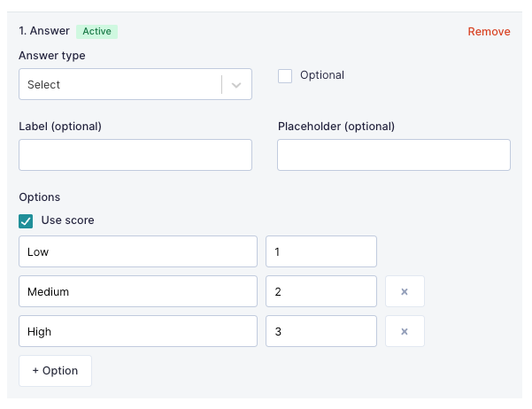
Task: Click the 1. Answer heading
Action: click(44, 31)
